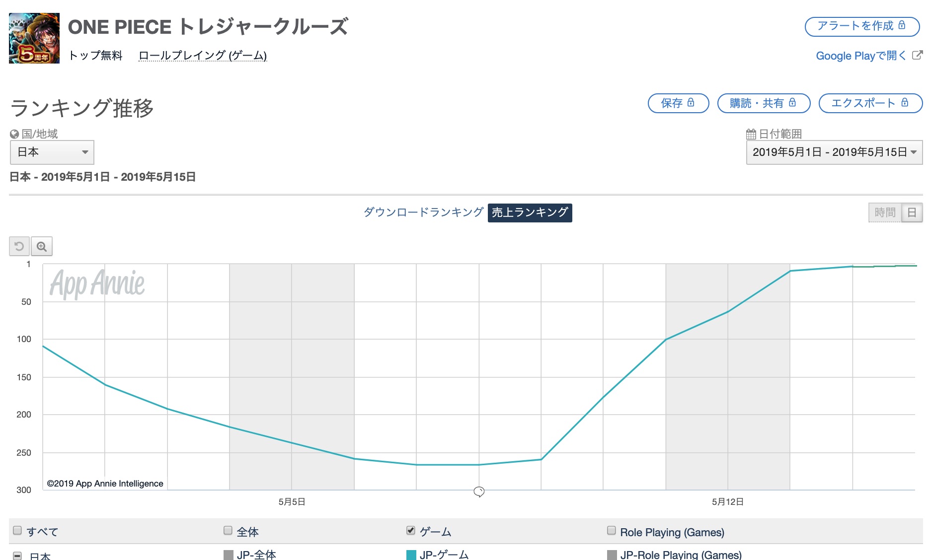Collapse the 日本 row expander

pyautogui.click(x=17, y=556)
